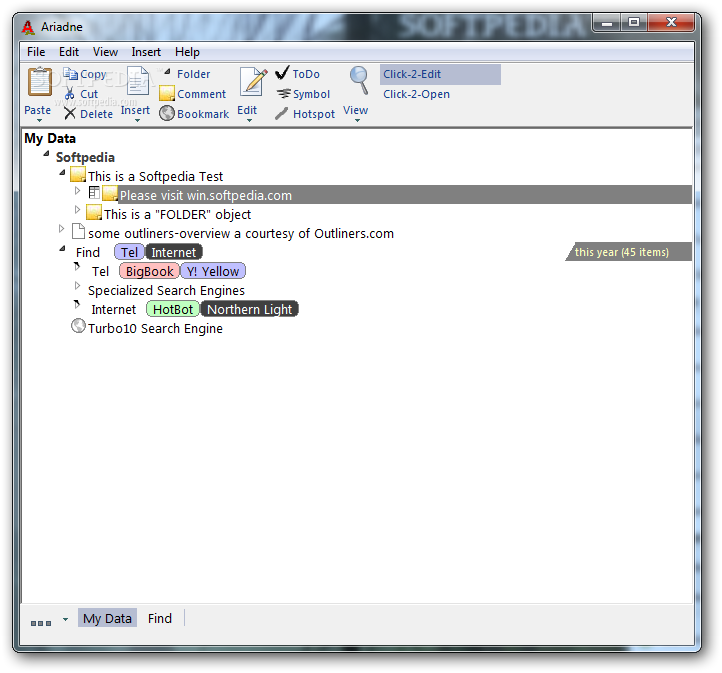Click the Edit pencil-and-paper icon
This screenshot has width=722, height=673.
click(x=253, y=82)
